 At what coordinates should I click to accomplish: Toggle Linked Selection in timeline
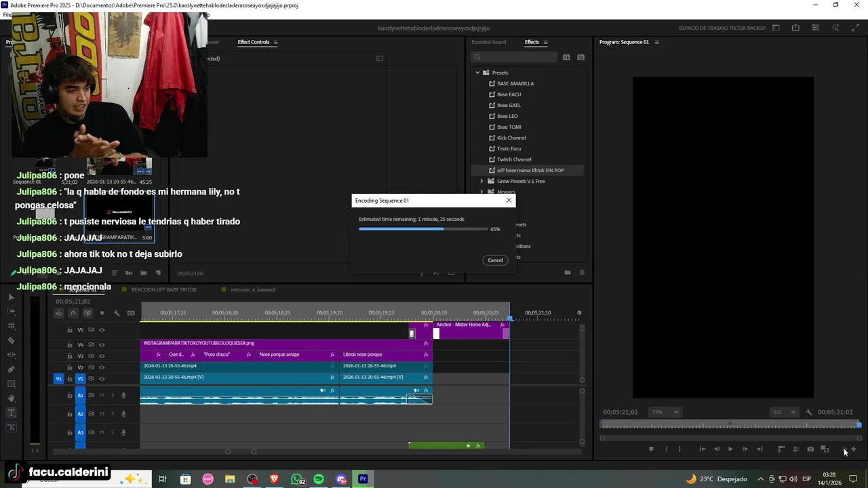pyautogui.click(x=87, y=313)
